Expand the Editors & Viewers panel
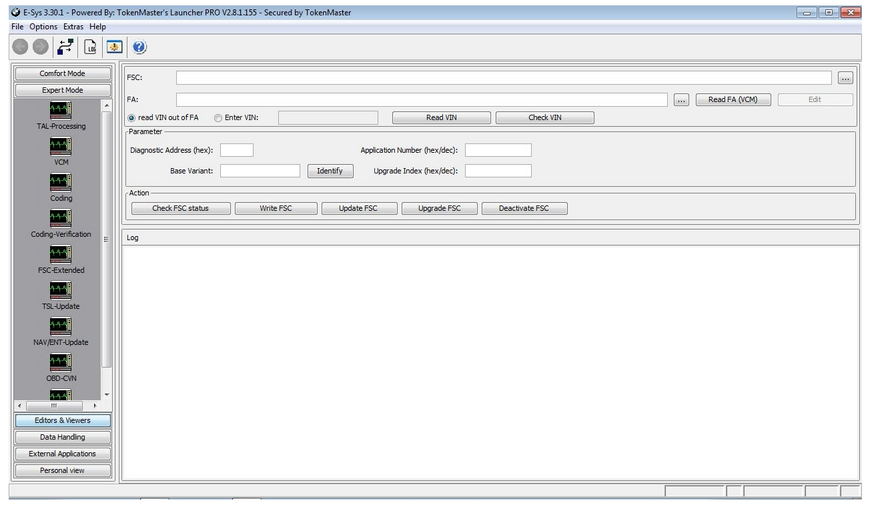Viewport: 870px width, 505px height. coord(63,421)
